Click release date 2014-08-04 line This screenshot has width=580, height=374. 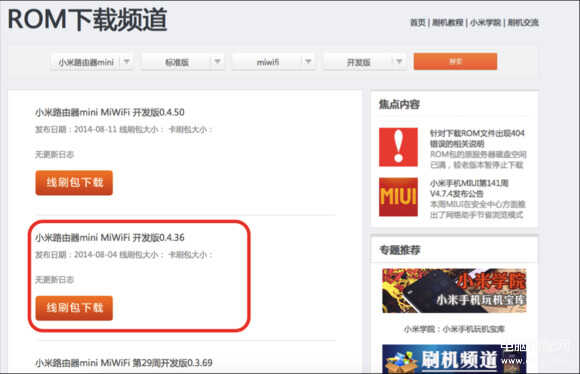click(124, 255)
